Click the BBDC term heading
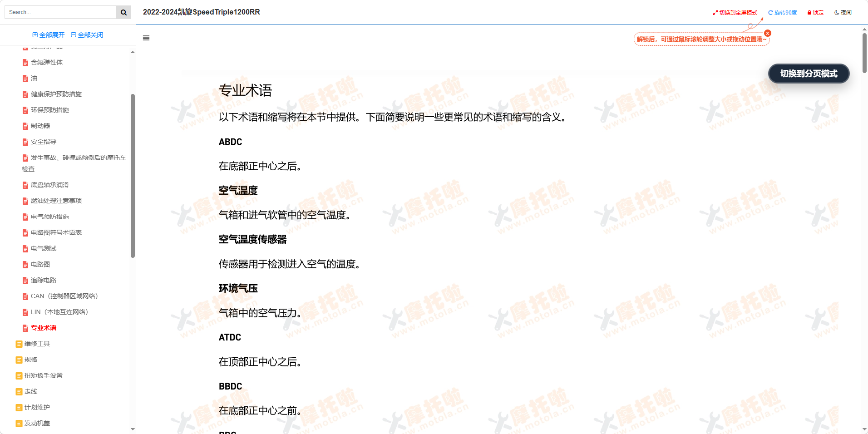Image resolution: width=868 pixels, height=434 pixels. point(230,386)
